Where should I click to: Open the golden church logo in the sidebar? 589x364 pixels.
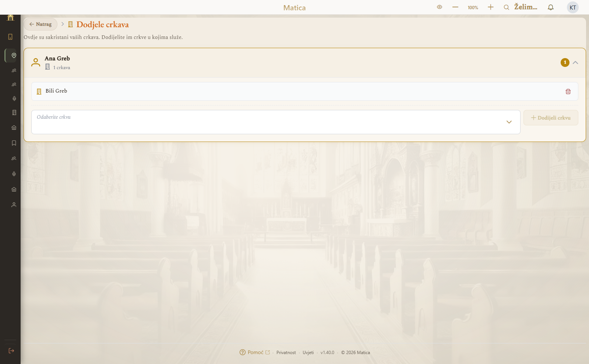(10, 17)
